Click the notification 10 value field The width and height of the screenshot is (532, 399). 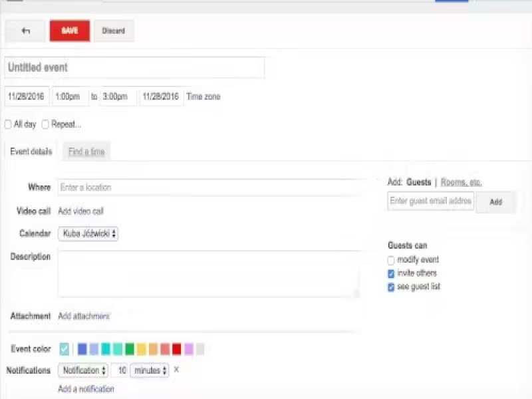coord(120,370)
